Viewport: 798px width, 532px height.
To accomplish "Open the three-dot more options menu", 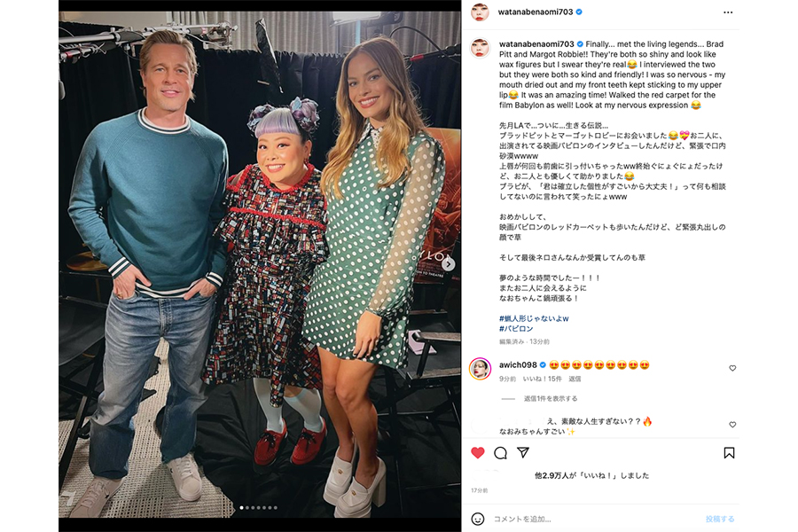I will coord(728,12).
